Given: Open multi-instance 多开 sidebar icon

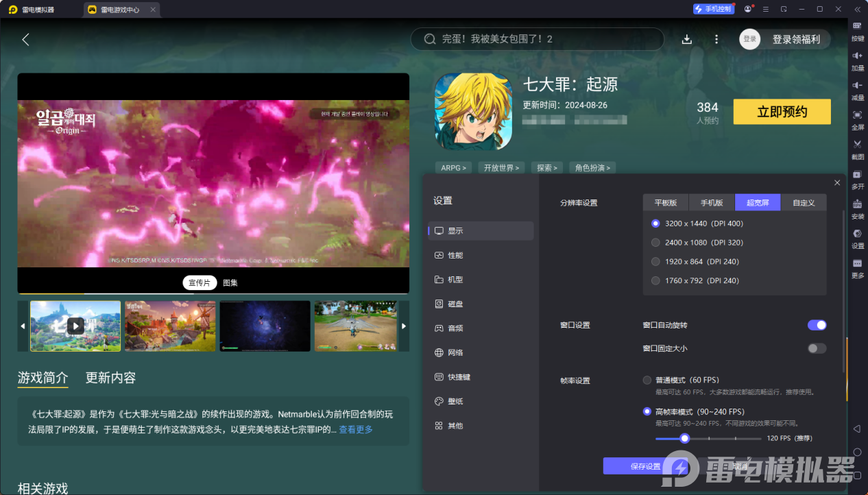Looking at the screenshot, I should [858, 180].
